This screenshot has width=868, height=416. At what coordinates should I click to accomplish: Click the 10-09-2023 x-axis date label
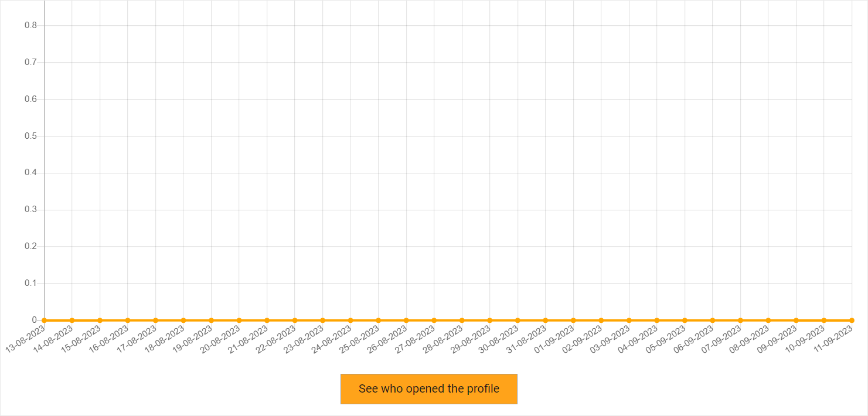tap(806, 339)
